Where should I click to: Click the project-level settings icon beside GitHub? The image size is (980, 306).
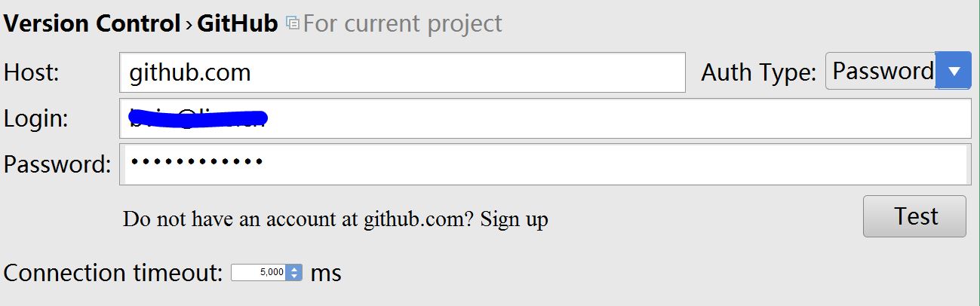[293, 24]
